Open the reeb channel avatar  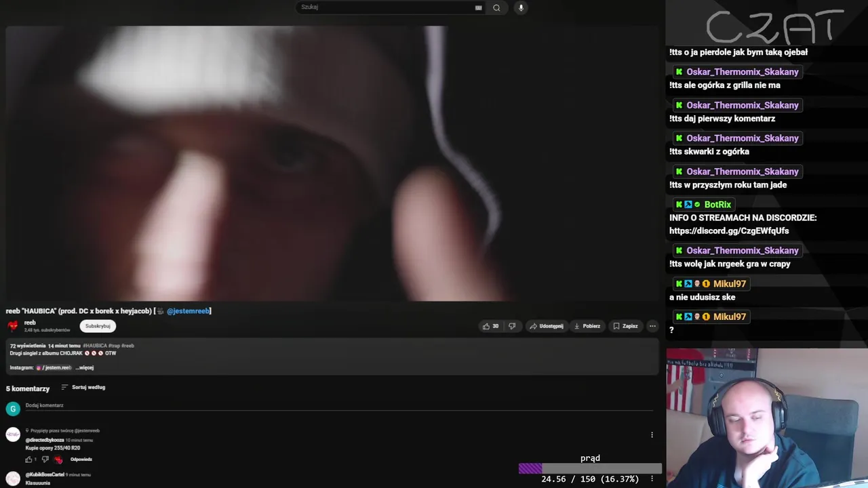[x=13, y=326]
